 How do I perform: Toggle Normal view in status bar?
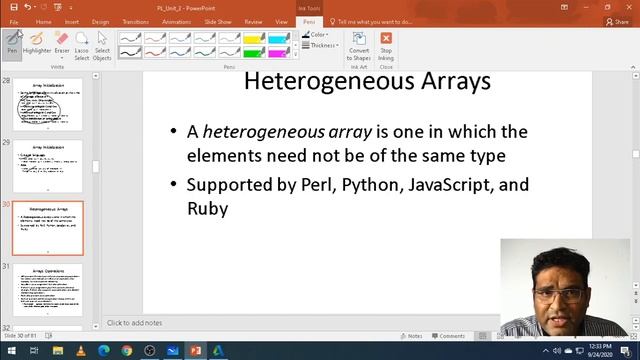(x=482, y=336)
